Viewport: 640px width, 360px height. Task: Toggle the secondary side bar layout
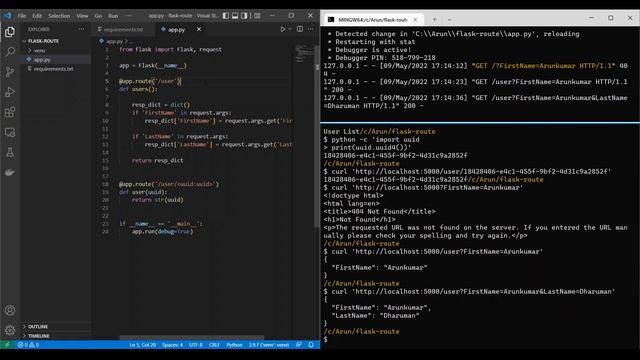(244, 16)
